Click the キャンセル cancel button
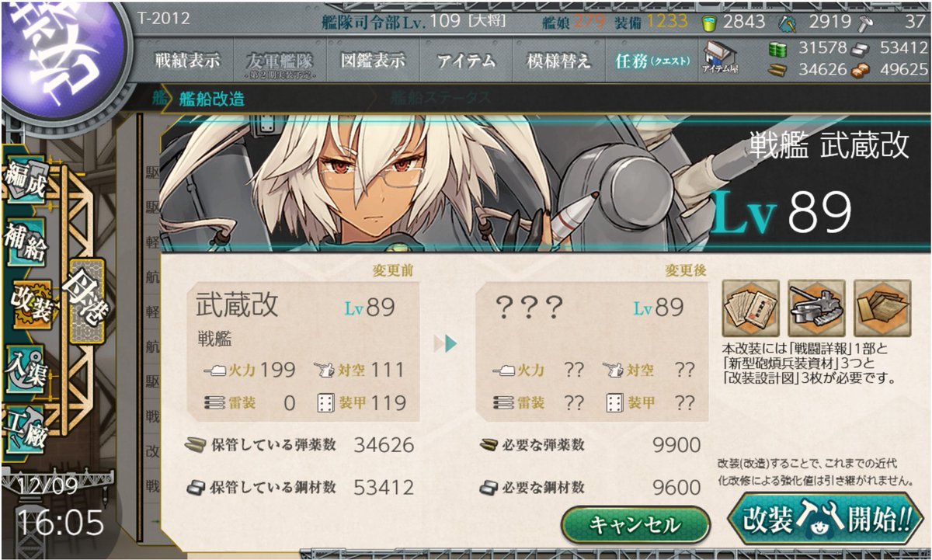Image resolution: width=932 pixels, height=560 pixels. 635,524
